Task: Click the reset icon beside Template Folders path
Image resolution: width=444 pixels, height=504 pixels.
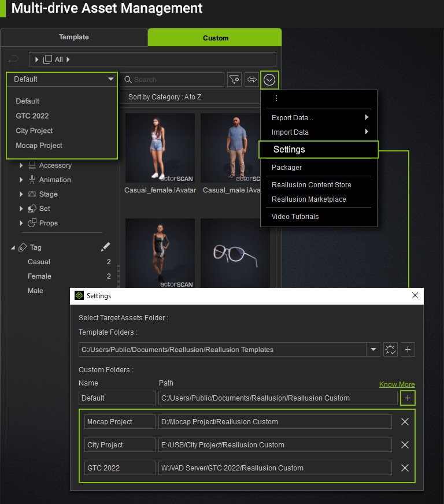Action: point(390,350)
